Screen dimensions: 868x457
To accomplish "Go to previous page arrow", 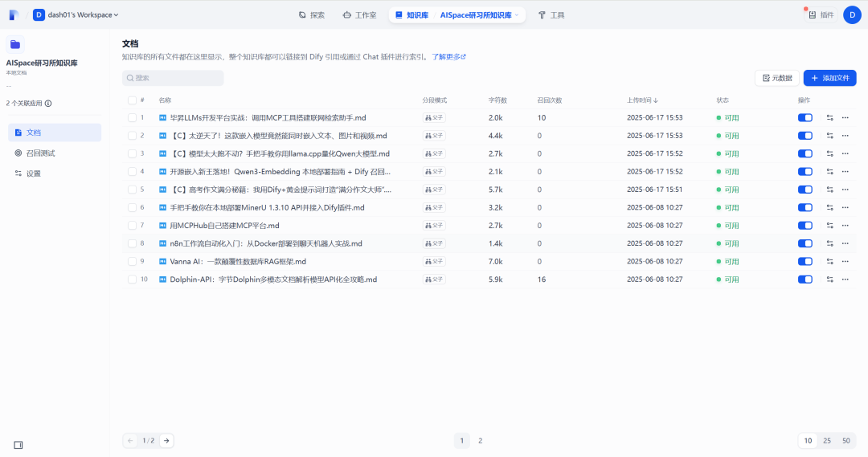I will 130,441.
